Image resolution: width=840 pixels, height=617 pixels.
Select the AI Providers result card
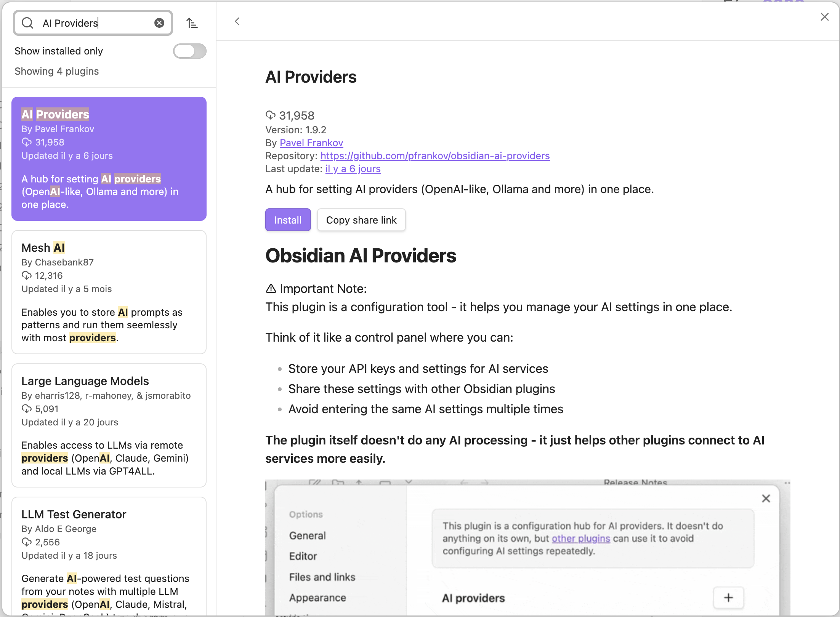[109, 158]
